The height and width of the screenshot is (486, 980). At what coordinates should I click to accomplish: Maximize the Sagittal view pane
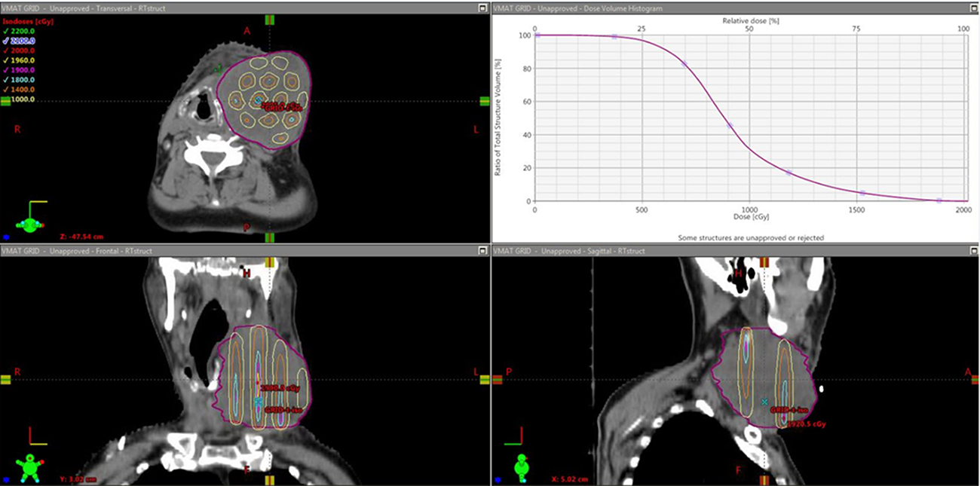click(x=973, y=250)
